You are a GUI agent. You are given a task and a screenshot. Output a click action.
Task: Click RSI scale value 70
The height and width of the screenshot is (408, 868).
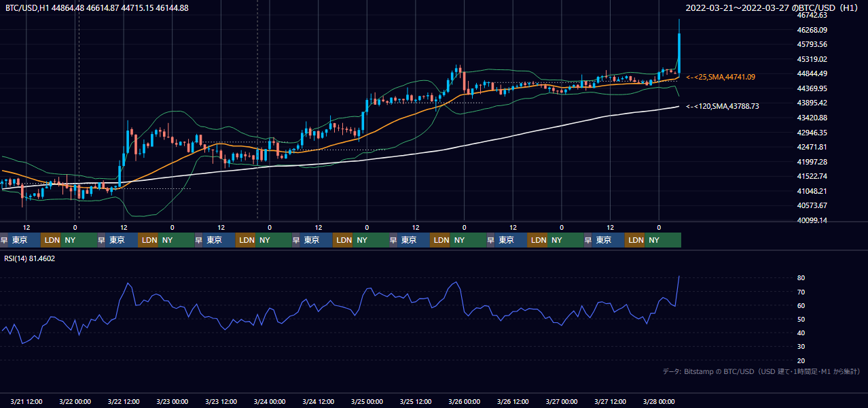(801, 292)
